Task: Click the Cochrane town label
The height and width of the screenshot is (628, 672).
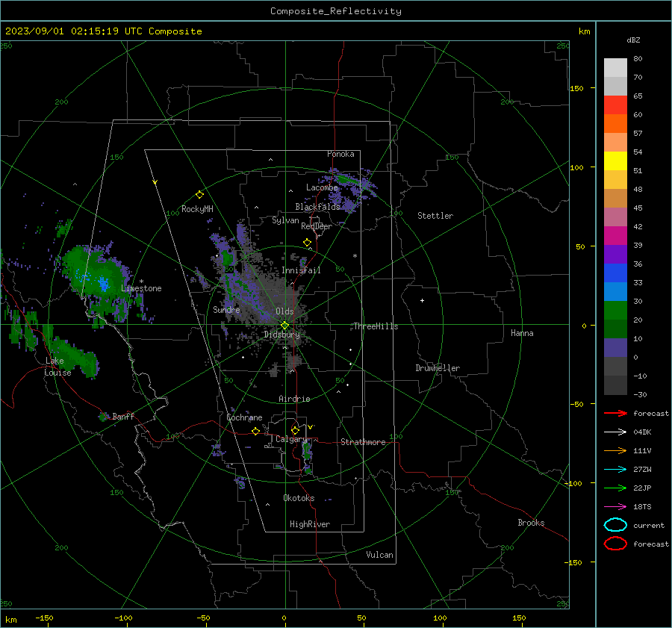Action: (244, 417)
